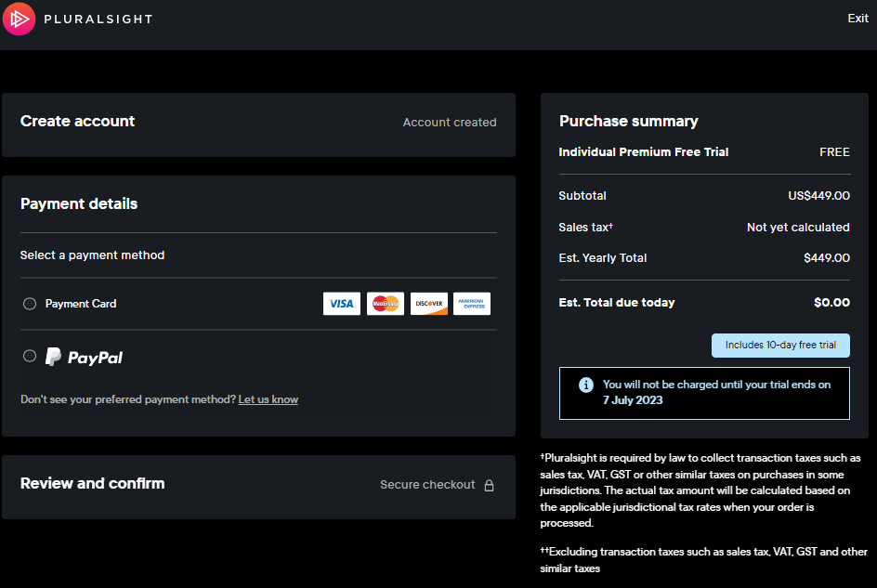Screen dimensions: 877x588
Task: Select the PayPal radio button
Action: 30,356
